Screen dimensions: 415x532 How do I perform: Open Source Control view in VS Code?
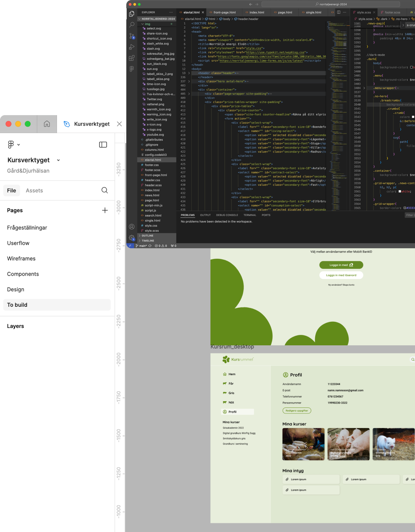(132, 36)
